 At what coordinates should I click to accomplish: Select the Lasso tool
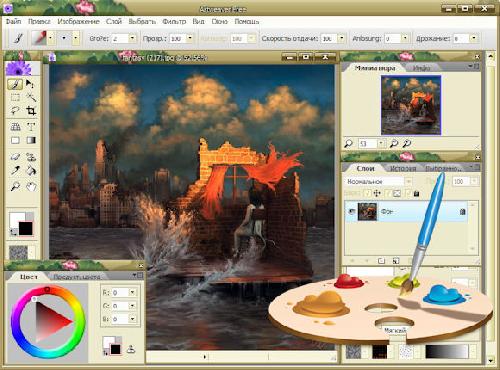pyautogui.click(x=15, y=110)
